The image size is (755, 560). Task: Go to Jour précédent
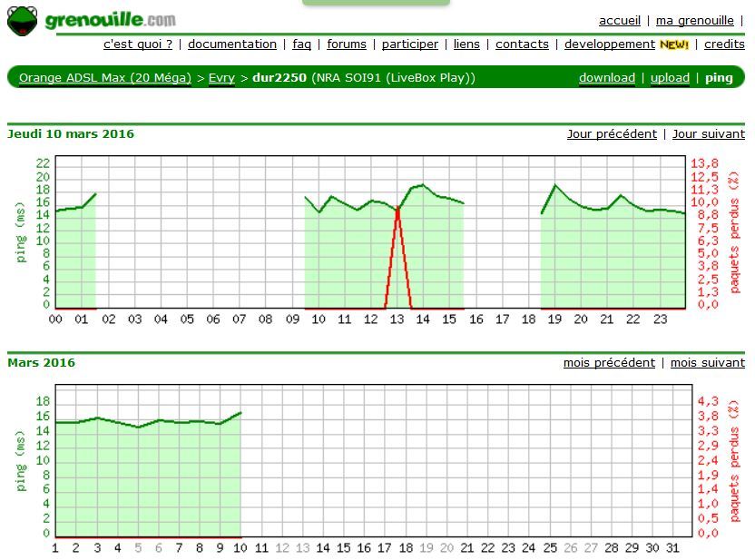click(x=612, y=133)
